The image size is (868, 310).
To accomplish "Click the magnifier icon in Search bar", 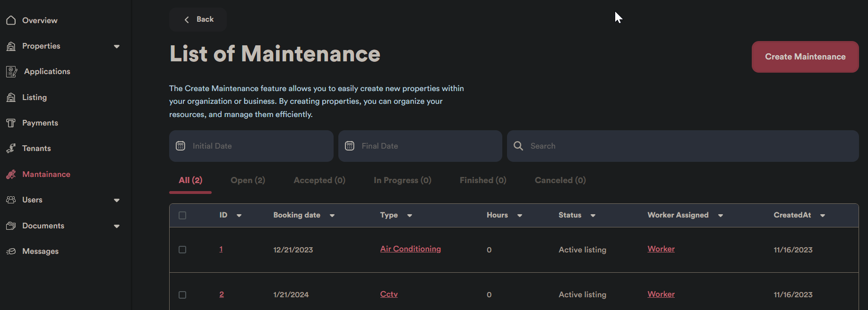I will pos(518,146).
